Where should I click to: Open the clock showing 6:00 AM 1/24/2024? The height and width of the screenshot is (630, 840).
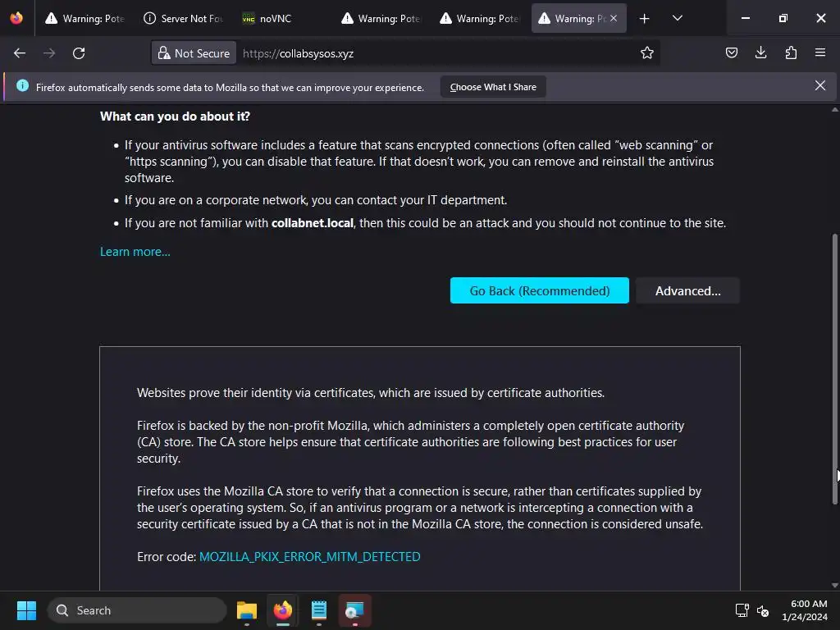click(804, 610)
